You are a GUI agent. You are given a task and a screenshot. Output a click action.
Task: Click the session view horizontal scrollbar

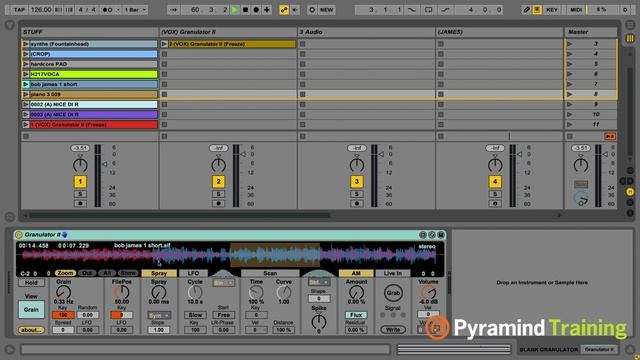[180, 215]
